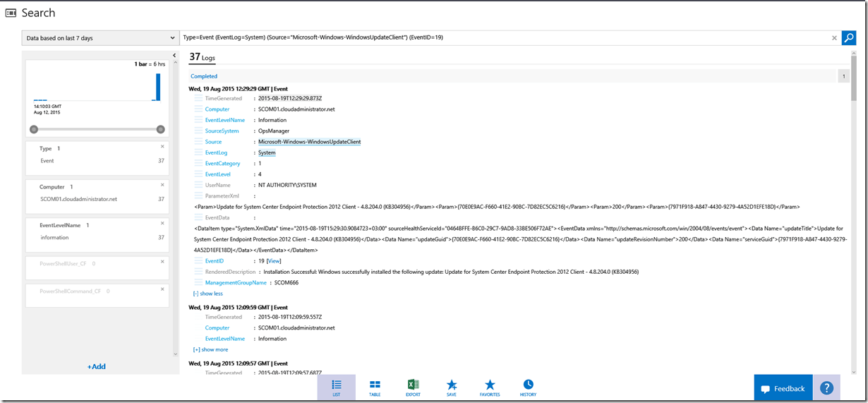868x403 pixels.
Task: Expand the 12:09:59 event with show more
Action: click(x=210, y=349)
